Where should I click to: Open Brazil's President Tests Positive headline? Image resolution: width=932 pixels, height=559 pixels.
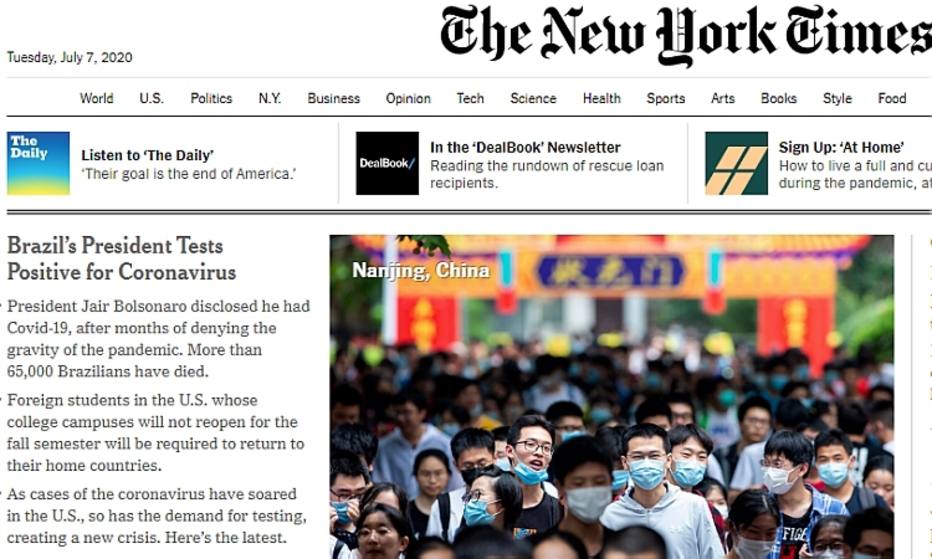(121, 259)
